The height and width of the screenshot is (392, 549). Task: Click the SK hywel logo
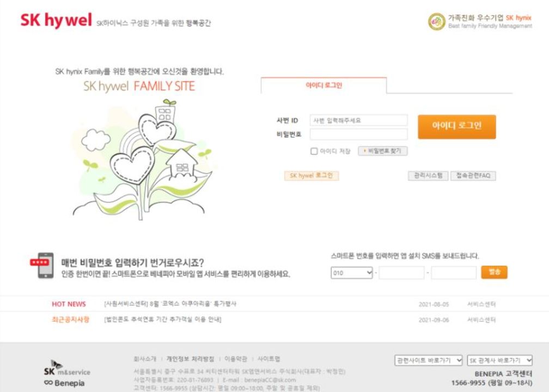coord(57,20)
